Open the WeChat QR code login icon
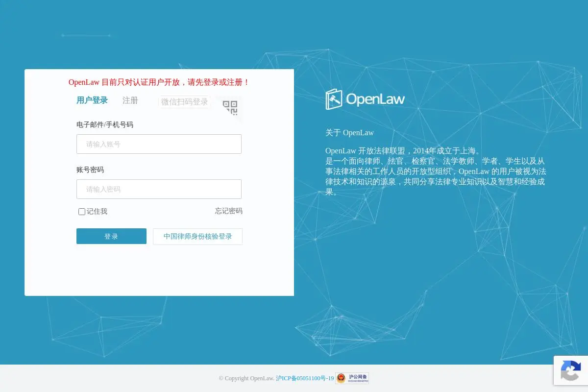Screen dimensions: 588x392 230,107
